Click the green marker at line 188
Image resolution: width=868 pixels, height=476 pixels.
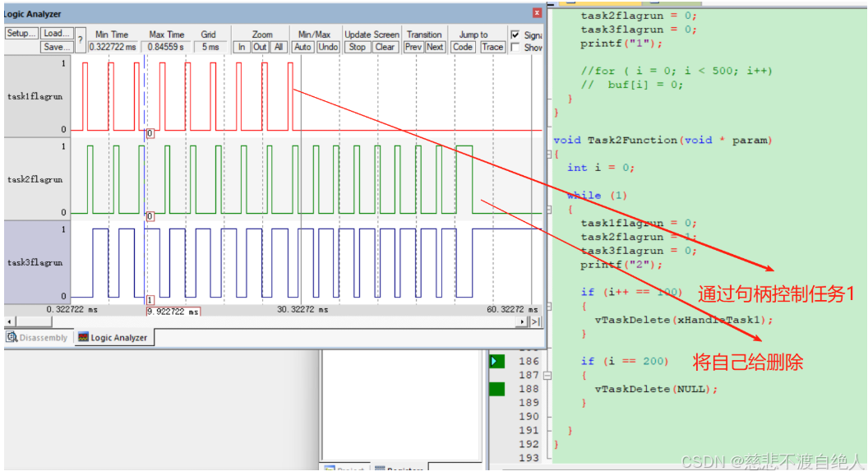pyautogui.click(x=497, y=389)
